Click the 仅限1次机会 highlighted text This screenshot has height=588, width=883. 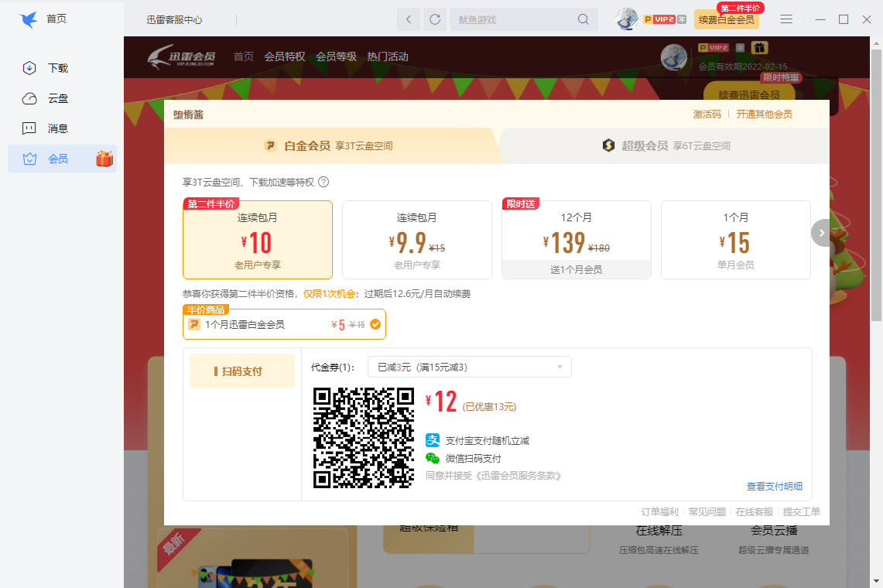330,293
